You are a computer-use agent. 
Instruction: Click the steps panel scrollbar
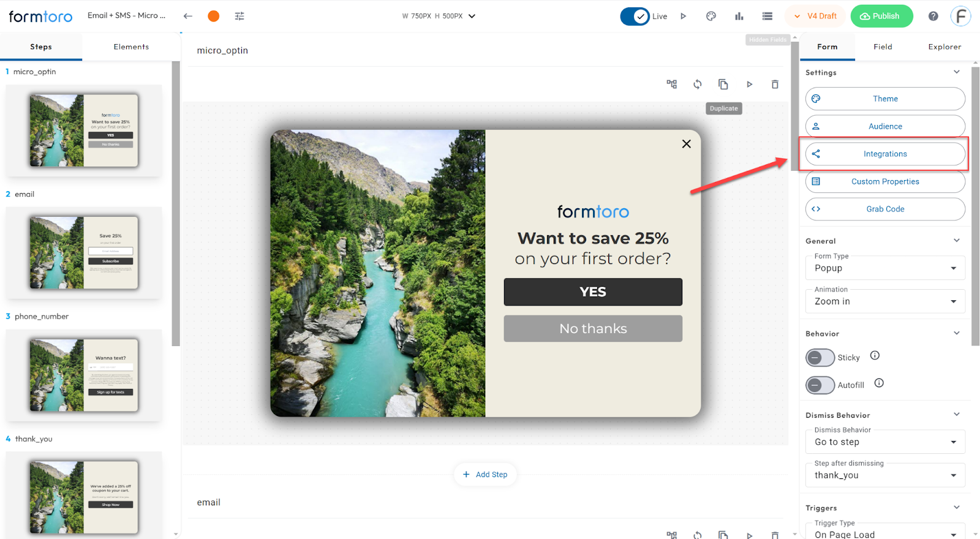pyautogui.click(x=176, y=204)
